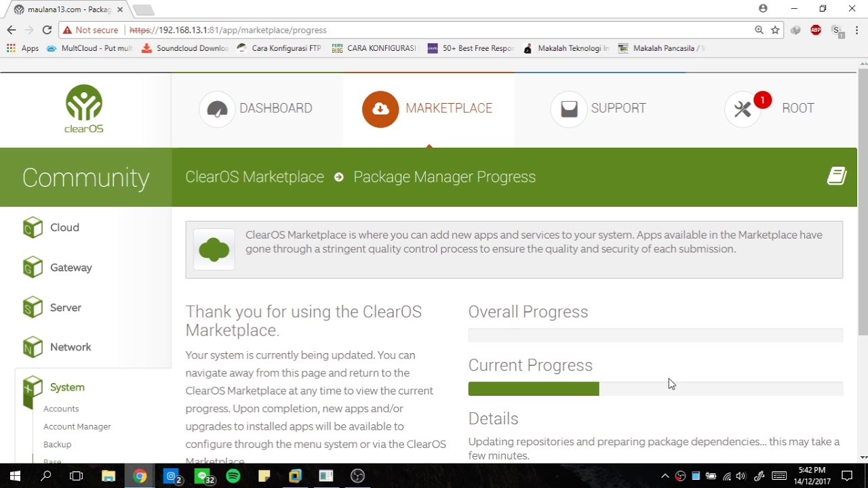Open File Explorer from the taskbar
The height and width of the screenshot is (488, 868).
click(108, 476)
